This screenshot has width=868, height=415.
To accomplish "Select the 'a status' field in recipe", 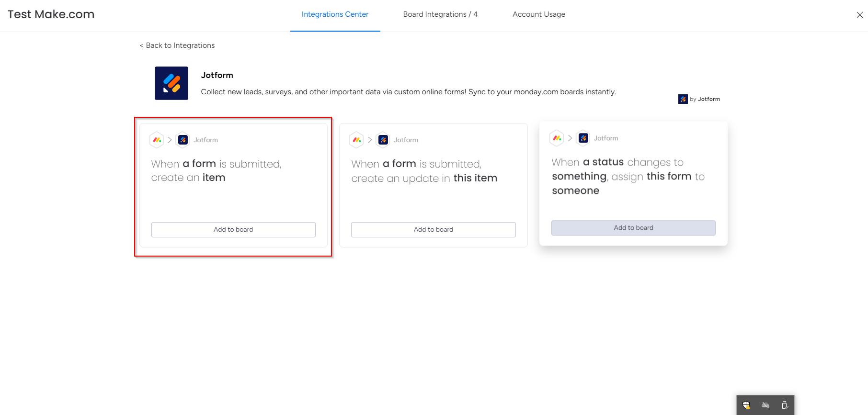I will point(603,162).
